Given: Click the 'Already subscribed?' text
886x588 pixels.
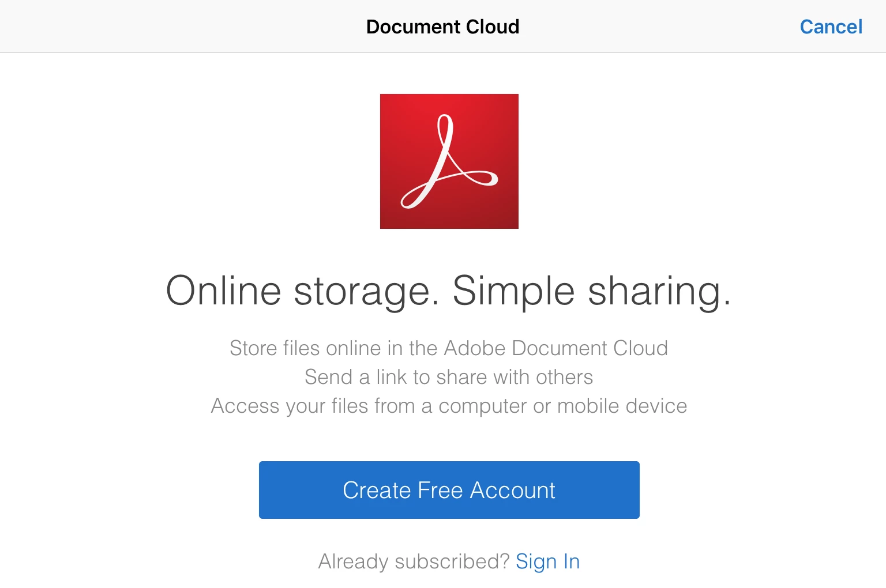Looking at the screenshot, I should tap(414, 561).
